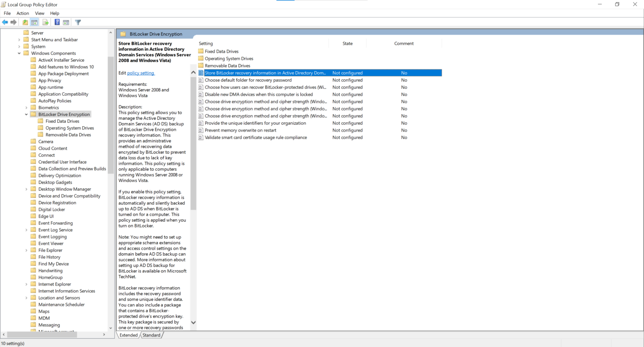Click the Export List toolbar icon
This screenshot has width=644, height=347.
point(45,22)
